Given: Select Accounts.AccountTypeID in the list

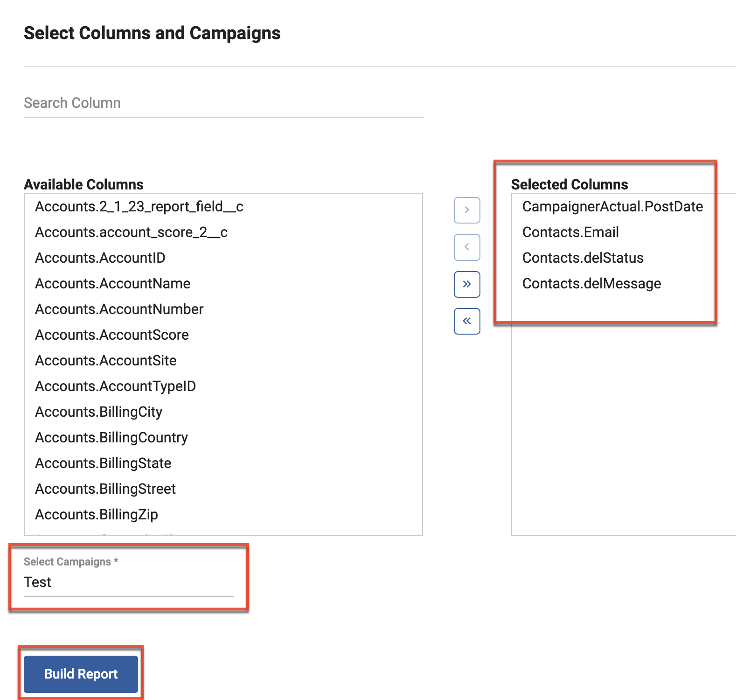Looking at the screenshot, I should click(x=115, y=386).
